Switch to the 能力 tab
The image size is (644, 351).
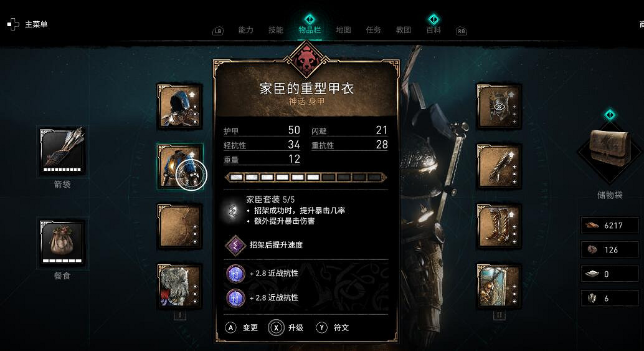(x=245, y=30)
